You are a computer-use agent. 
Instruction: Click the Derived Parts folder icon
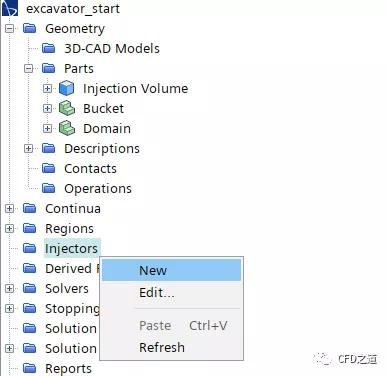pyautogui.click(x=30, y=269)
